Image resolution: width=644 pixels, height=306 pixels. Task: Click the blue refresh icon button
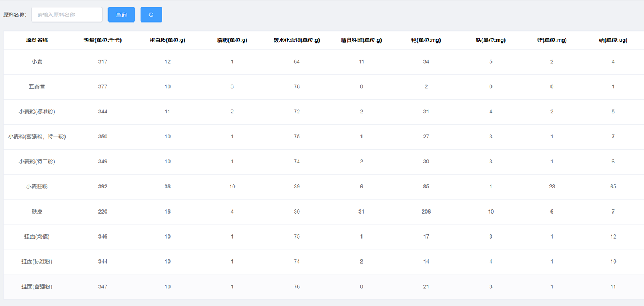pos(151,14)
